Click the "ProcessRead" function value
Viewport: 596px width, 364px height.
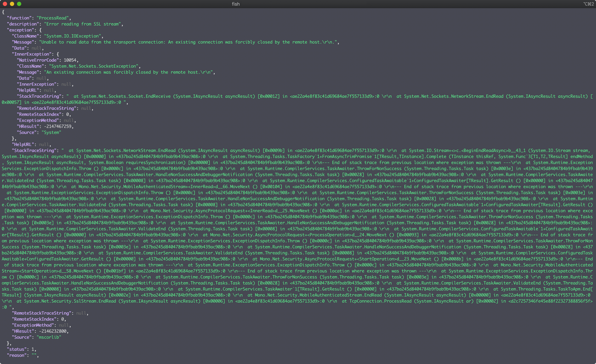[x=53, y=18]
